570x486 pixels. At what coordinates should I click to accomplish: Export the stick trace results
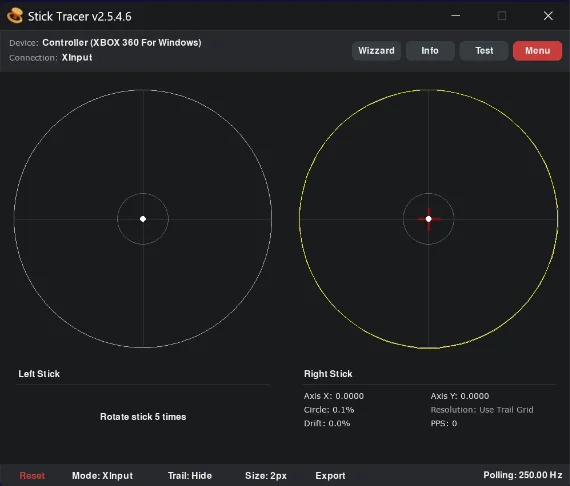click(330, 475)
